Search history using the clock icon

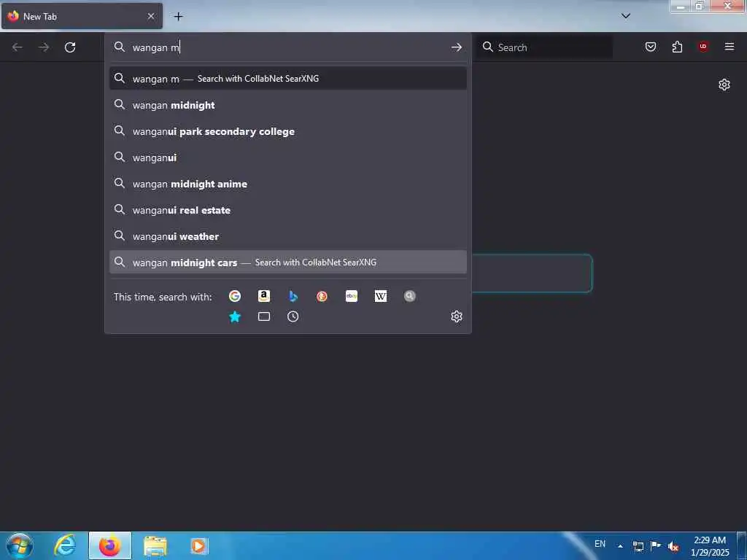293,316
